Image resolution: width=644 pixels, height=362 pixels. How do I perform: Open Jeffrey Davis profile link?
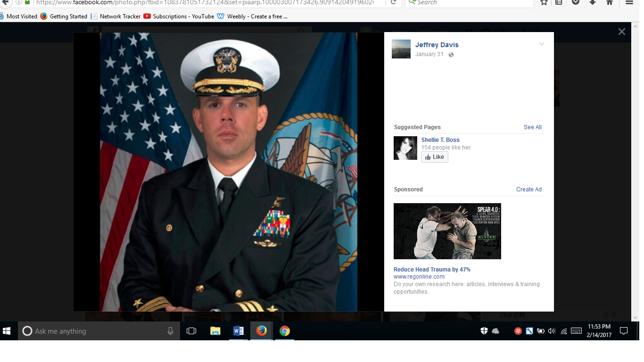pos(437,45)
